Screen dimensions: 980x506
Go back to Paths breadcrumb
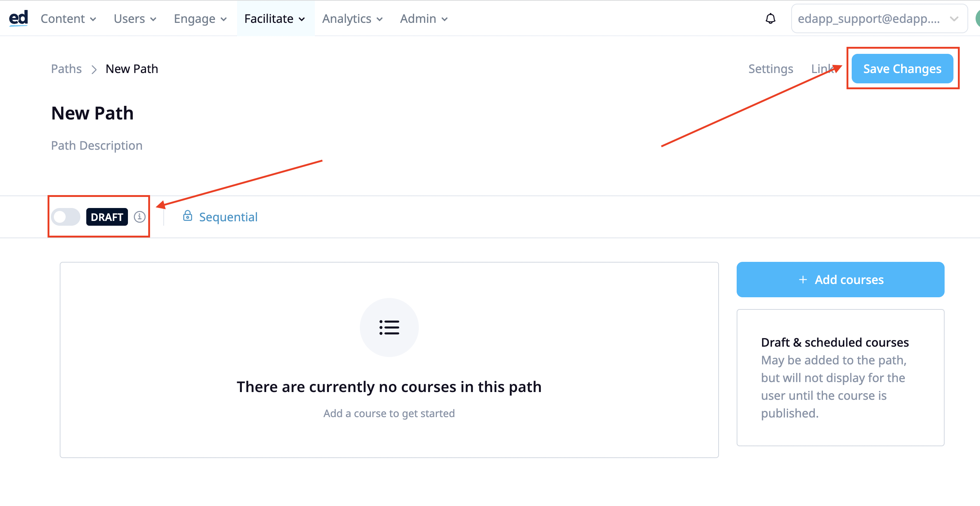[x=66, y=69]
